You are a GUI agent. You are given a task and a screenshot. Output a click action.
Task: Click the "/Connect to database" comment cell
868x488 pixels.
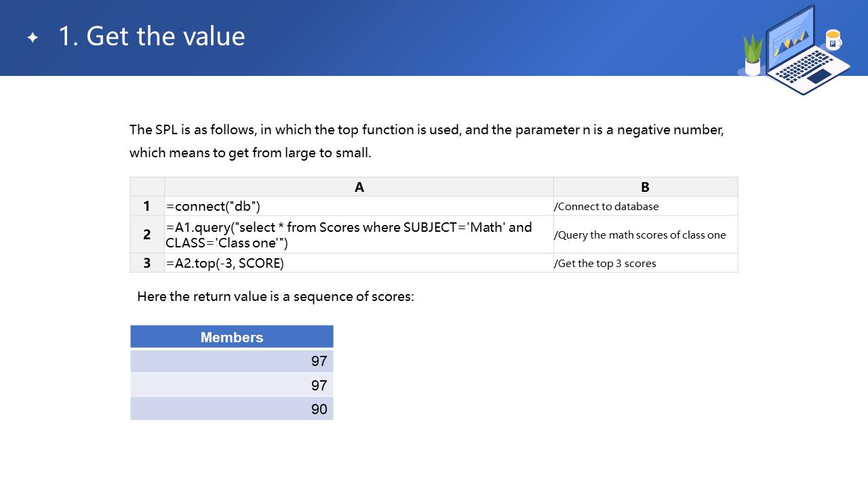645,206
